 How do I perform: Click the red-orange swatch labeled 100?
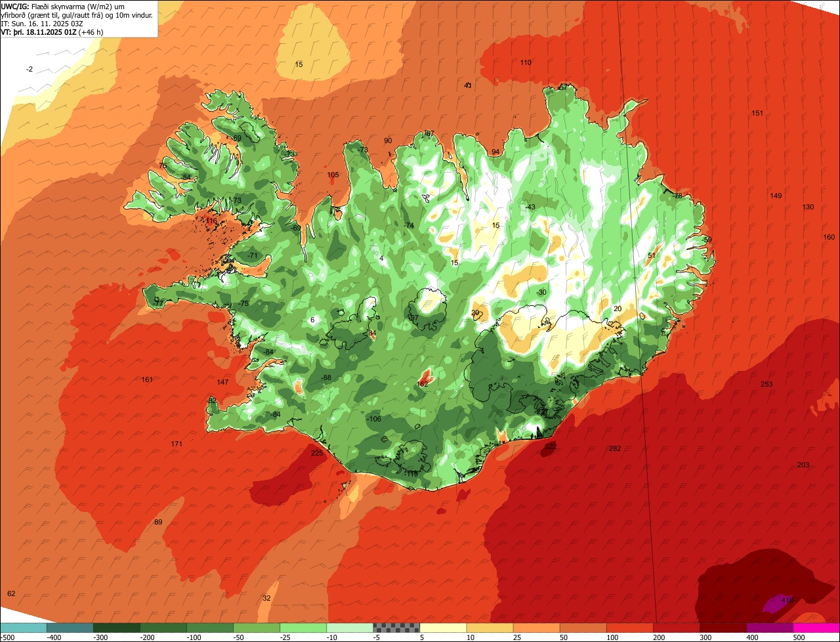[629, 628]
